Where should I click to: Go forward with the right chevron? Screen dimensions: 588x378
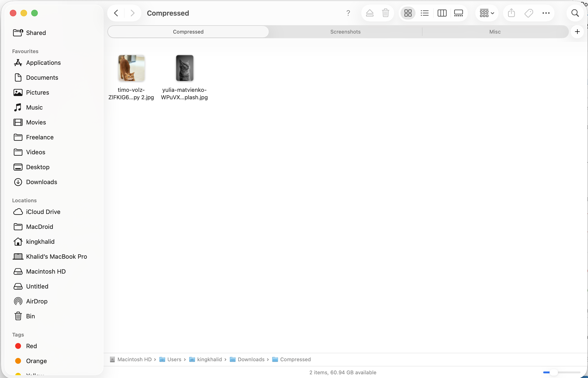[x=132, y=13]
